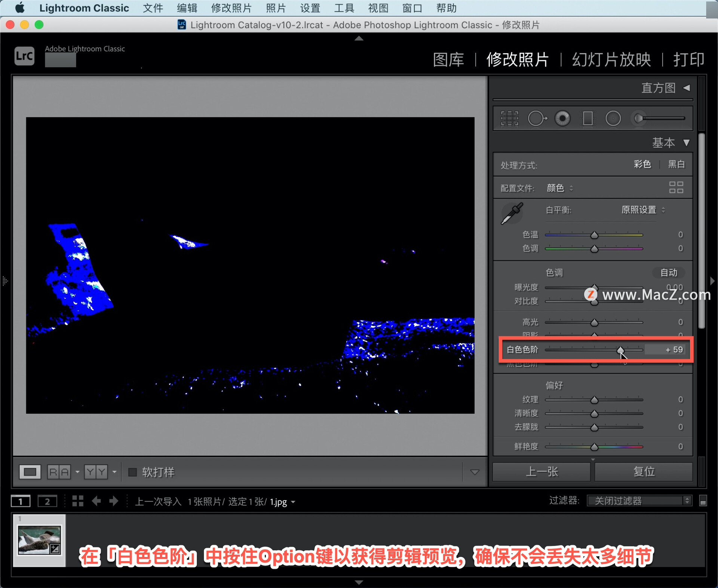Open the 修改照片 menu in menu bar

point(231,8)
